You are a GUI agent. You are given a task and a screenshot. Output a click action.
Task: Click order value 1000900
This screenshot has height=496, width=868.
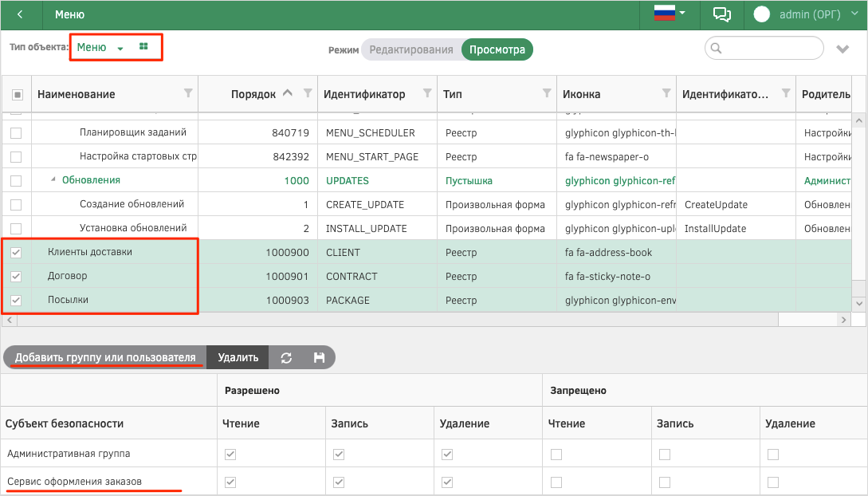point(287,253)
